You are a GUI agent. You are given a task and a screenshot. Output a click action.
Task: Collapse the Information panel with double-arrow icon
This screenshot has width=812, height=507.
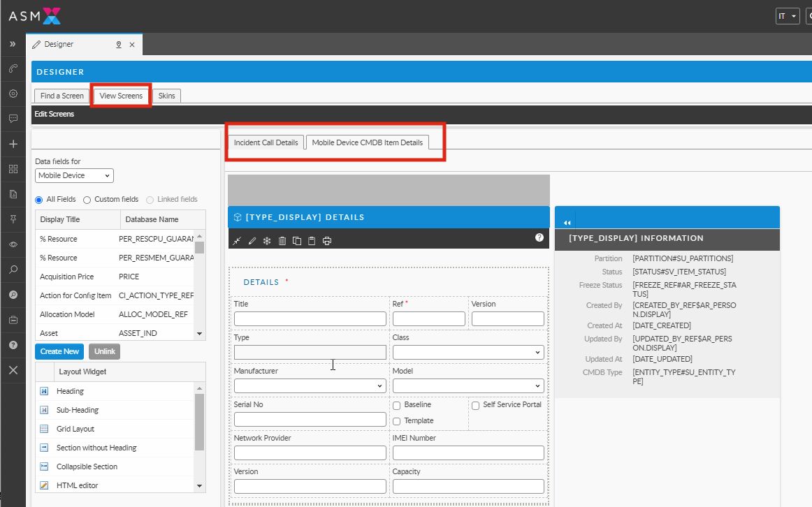(567, 223)
